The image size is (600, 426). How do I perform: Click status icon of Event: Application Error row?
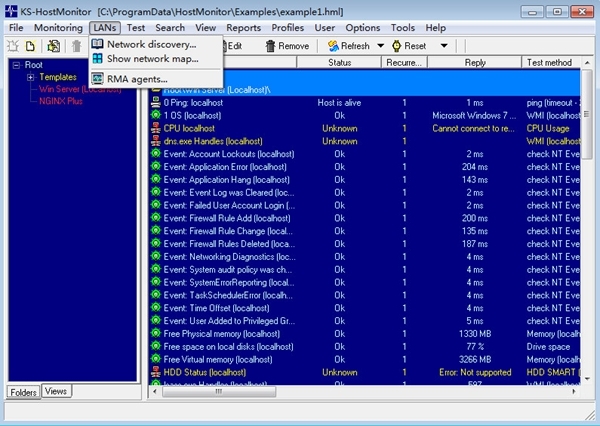pos(156,166)
